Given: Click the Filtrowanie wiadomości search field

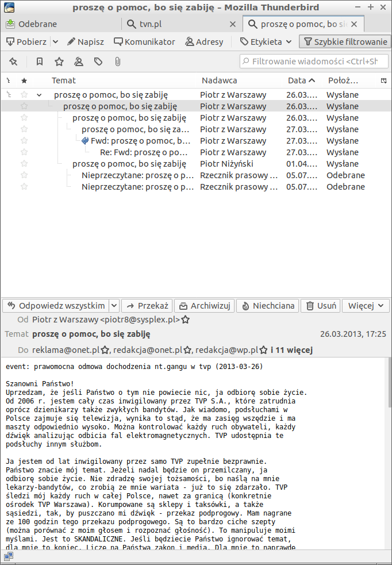Looking at the screenshot, I should click(314, 62).
